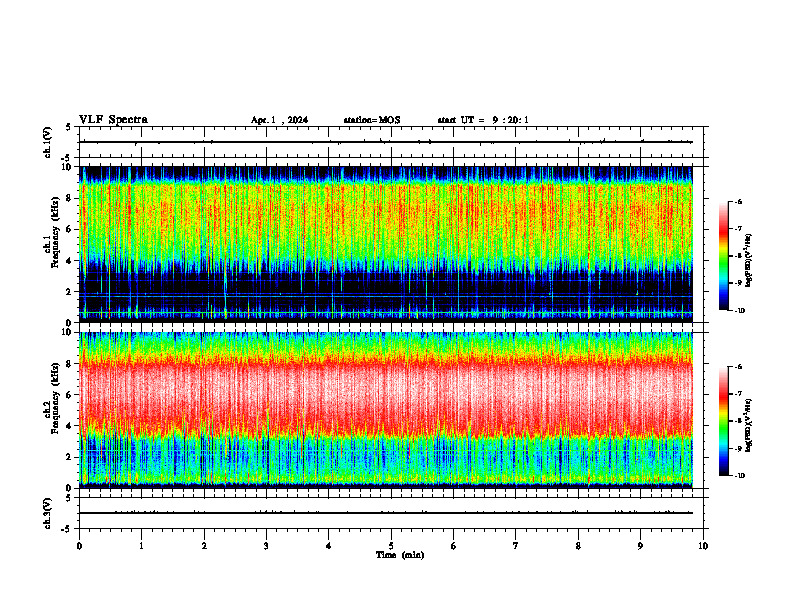
Task: Click the "station=MOS" header label
Action: point(372,120)
